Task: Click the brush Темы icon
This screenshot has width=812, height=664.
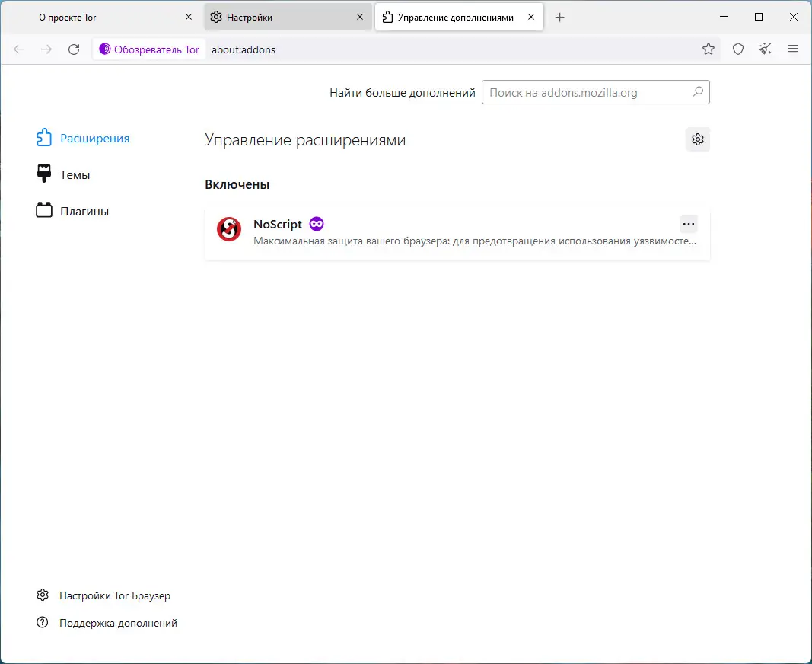Action: coord(44,174)
